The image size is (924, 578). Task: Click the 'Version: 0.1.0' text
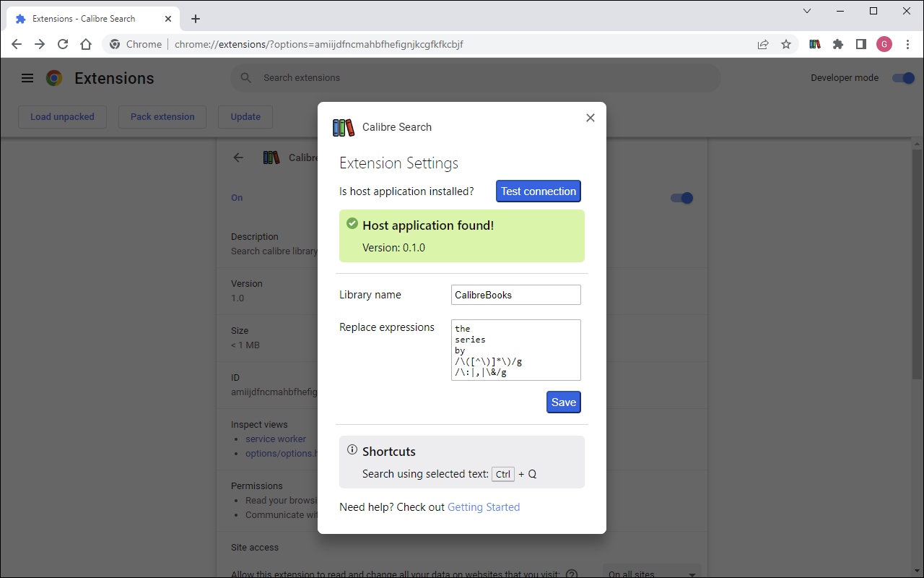393,248
